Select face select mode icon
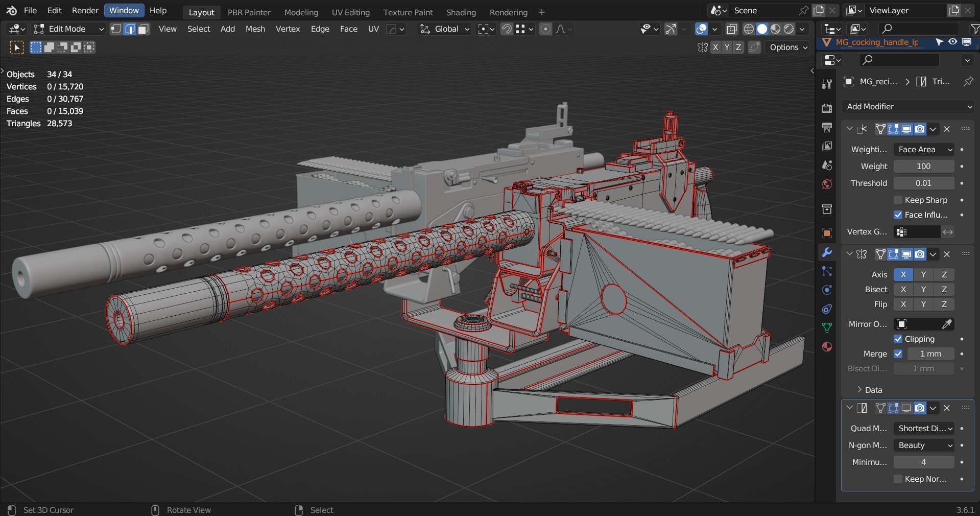This screenshot has width=980, height=516. click(144, 29)
